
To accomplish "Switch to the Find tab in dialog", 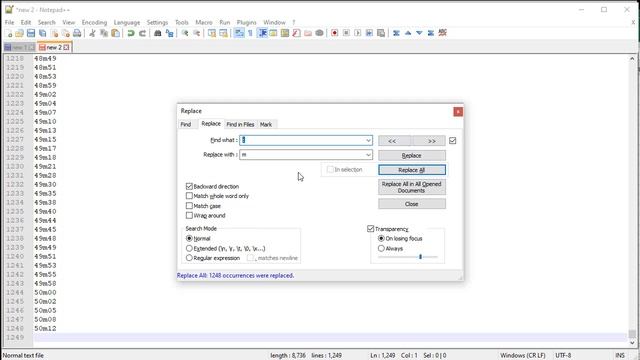I will pos(186,124).
